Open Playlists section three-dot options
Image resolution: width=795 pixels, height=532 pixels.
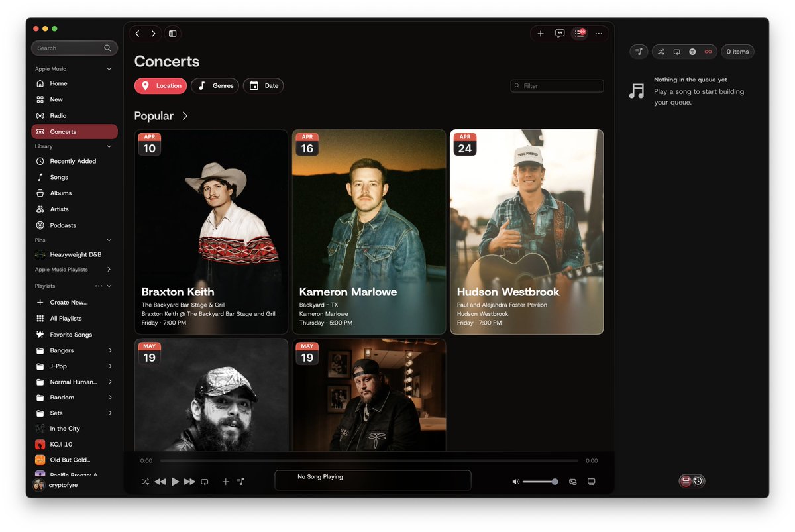[x=99, y=286]
